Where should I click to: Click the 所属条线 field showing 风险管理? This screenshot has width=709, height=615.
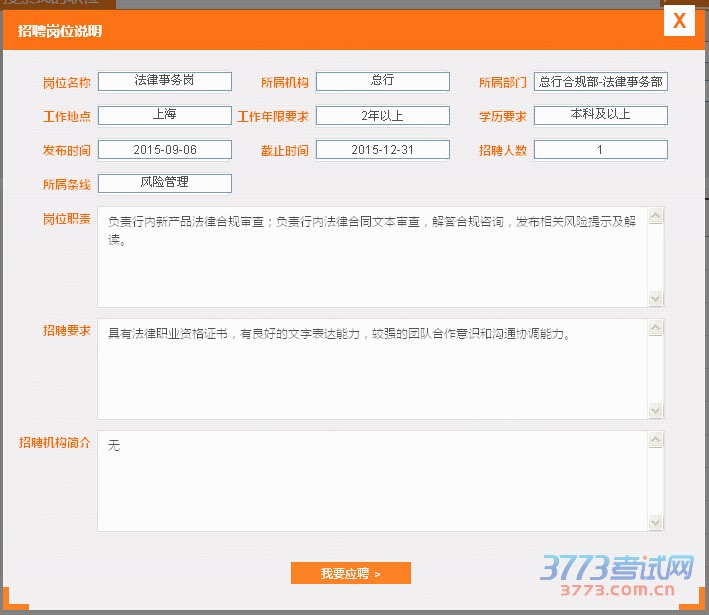[x=164, y=183]
